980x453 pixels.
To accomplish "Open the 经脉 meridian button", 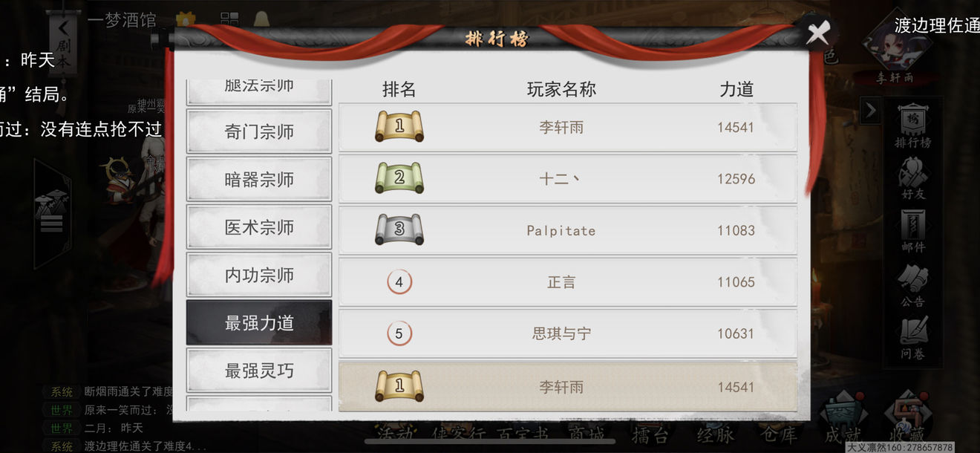I will click(716, 433).
